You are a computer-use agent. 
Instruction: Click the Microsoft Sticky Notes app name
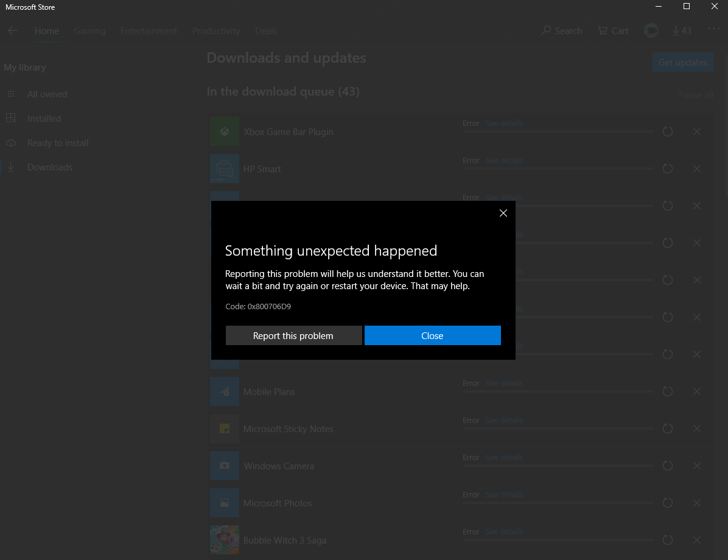click(x=289, y=429)
